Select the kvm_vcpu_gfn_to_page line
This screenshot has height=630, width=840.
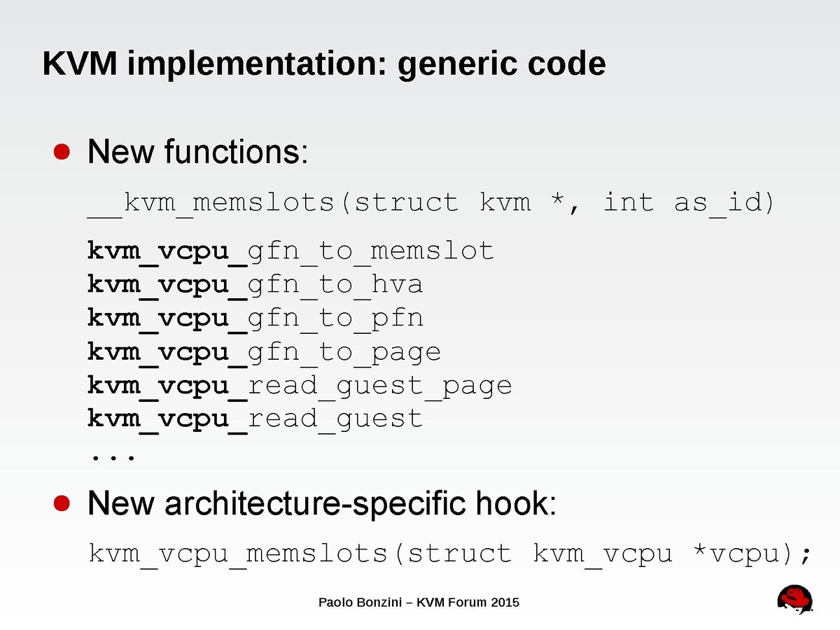coord(264,351)
